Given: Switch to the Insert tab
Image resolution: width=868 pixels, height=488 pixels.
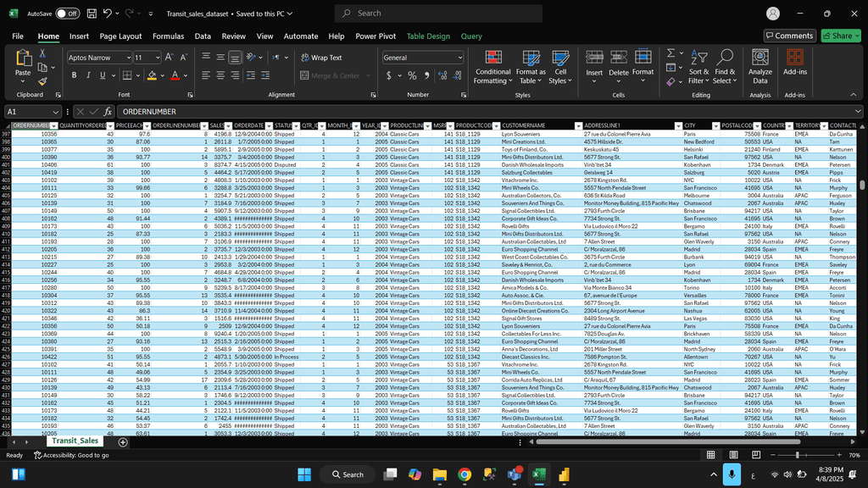Looking at the screenshot, I should [x=79, y=36].
